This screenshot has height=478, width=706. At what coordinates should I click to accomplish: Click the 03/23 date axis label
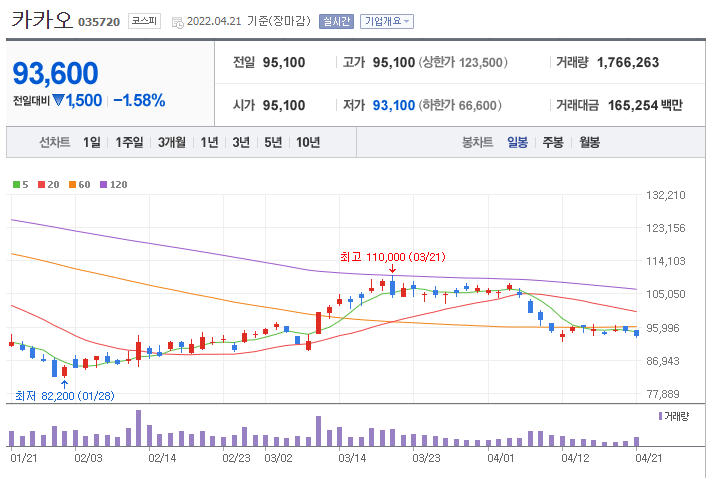pos(426,458)
